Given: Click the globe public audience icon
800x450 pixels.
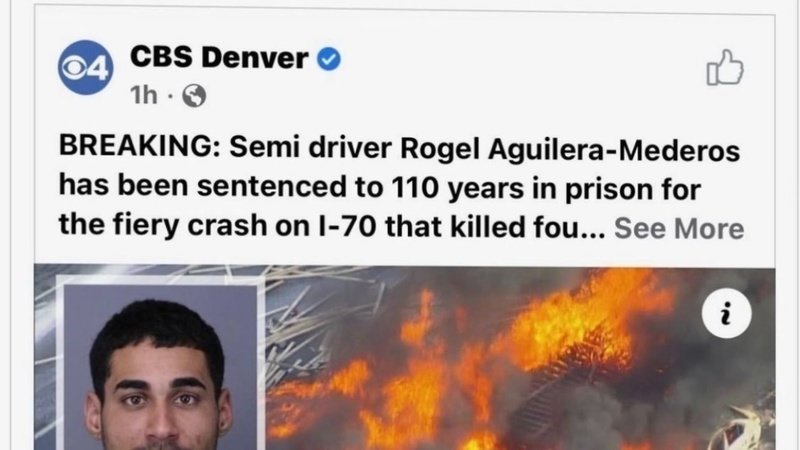Looking at the screenshot, I should click(x=194, y=95).
